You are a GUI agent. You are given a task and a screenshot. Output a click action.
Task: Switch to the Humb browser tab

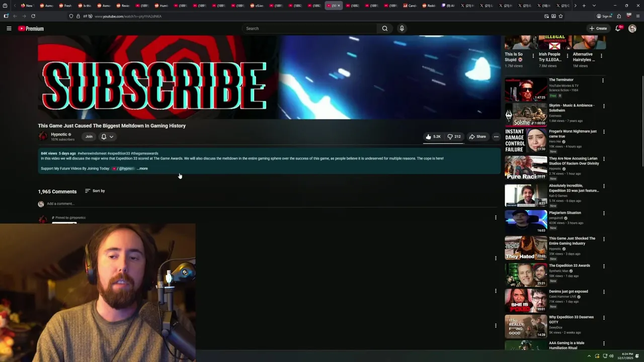tap(162, 6)
